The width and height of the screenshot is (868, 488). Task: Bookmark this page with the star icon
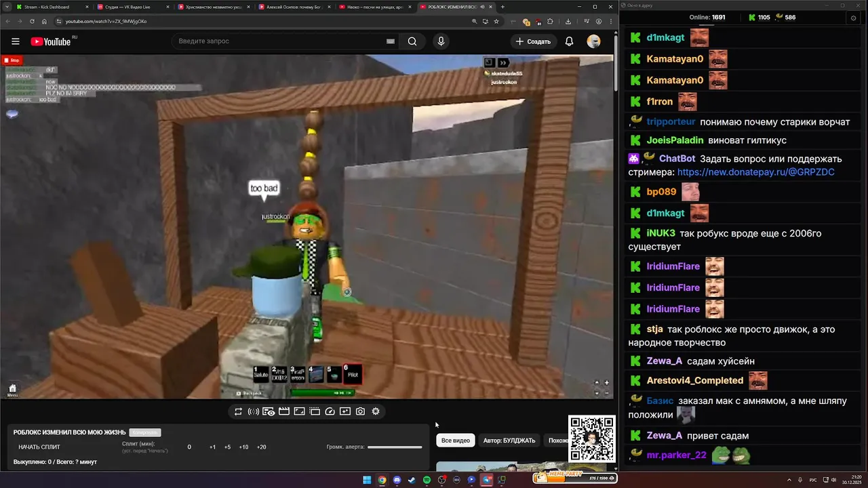pyautogui.click(x=496, y=21)
